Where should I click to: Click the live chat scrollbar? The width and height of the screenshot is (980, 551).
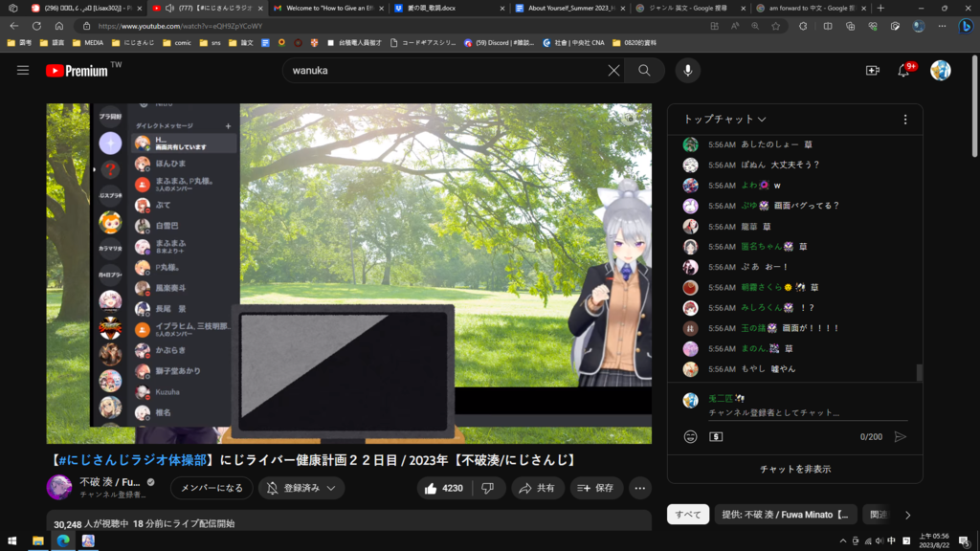tap(919, 372)
